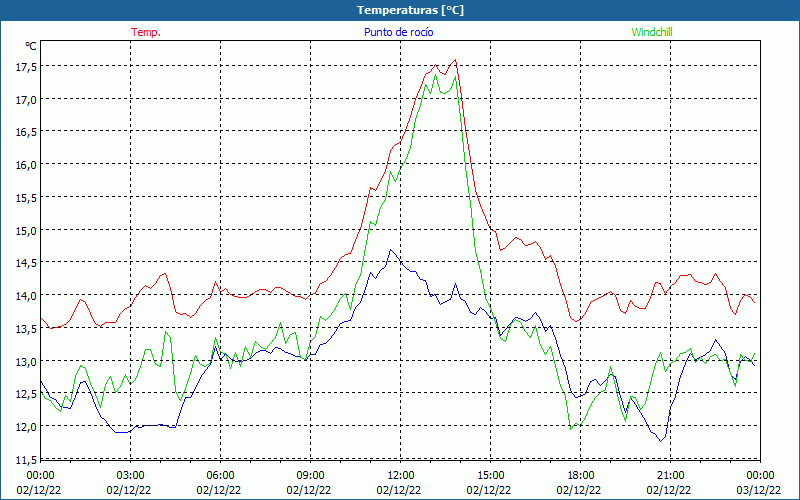Image resolution: width=800 pixels, height=500 pixels.
Task: Click the 18:00 time label on the x-axis
Action: click(581, 475)
